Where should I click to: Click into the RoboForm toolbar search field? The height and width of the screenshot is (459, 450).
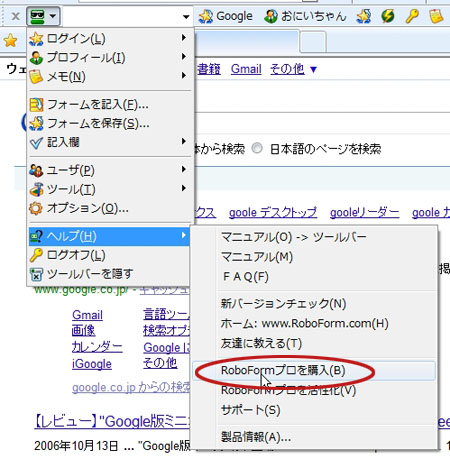pyautogui.click(x=122, y=16)
